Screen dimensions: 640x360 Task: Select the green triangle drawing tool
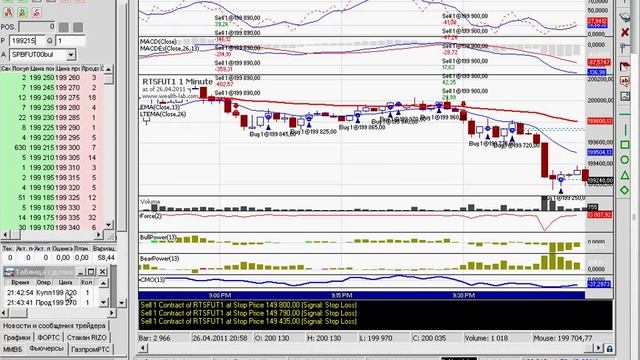624,175
